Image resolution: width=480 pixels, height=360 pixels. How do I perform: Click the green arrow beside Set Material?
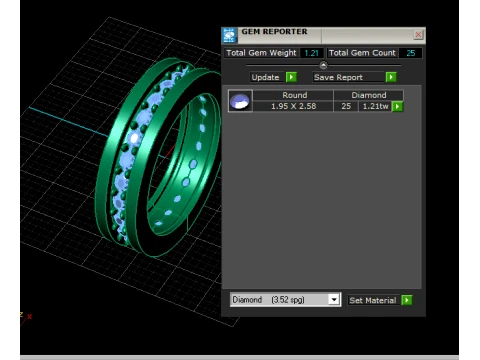[407, 300]
